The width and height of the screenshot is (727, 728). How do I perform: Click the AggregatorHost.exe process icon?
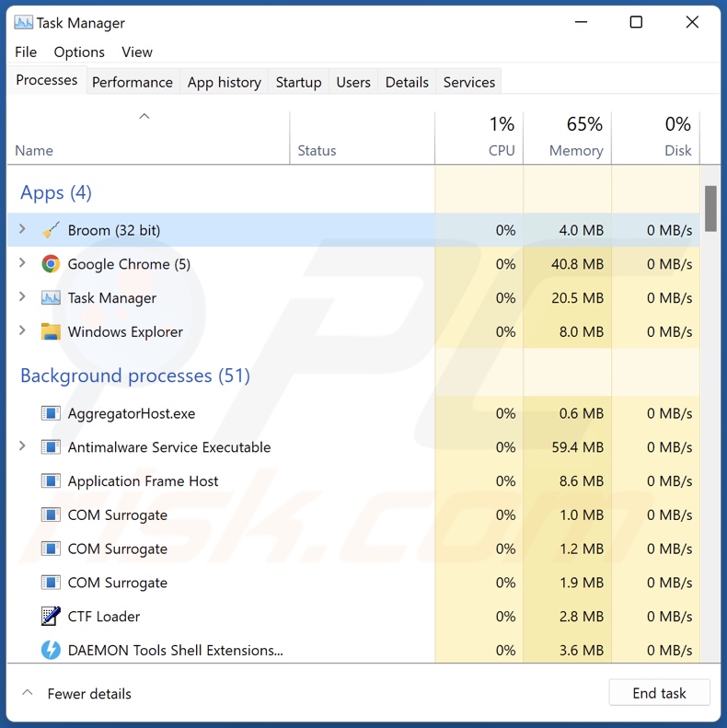[51, 413]
